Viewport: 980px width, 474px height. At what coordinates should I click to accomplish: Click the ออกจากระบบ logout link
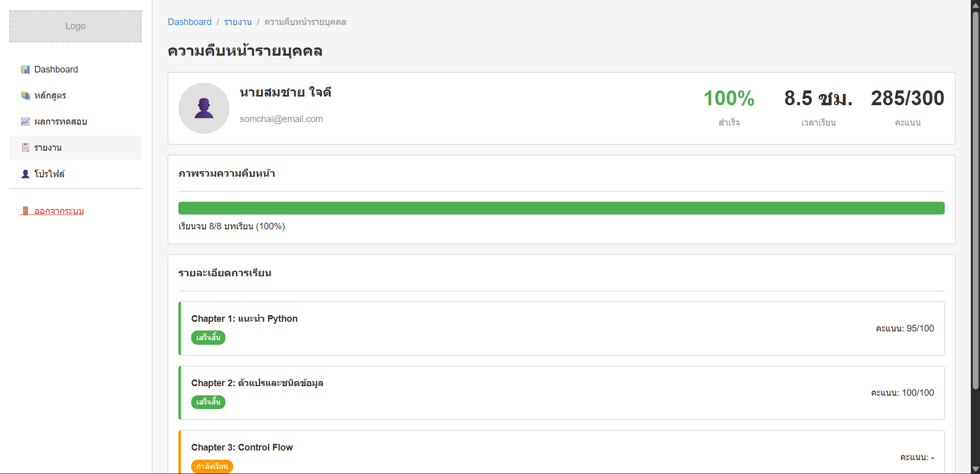[58, 211]
